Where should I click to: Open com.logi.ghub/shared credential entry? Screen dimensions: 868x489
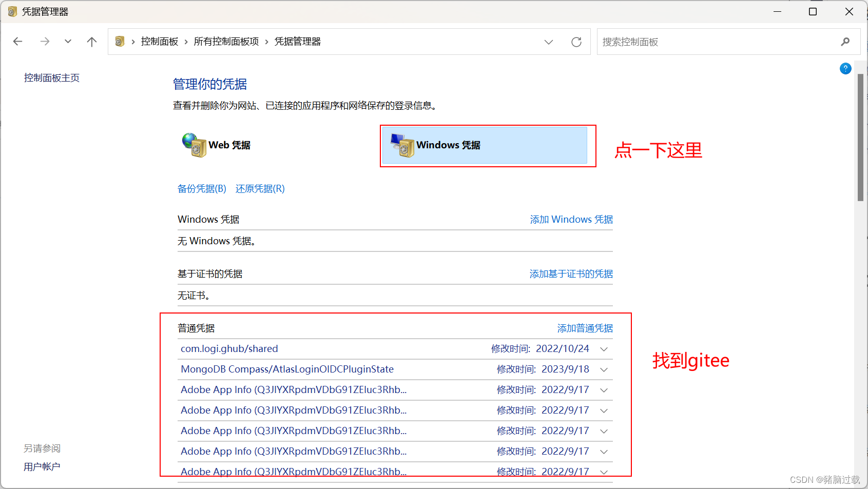point(229,348)
